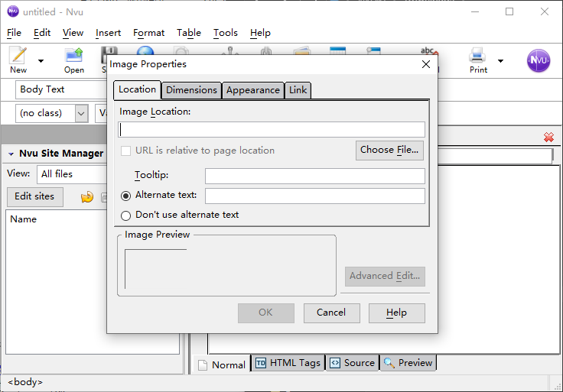Click the orange refresh icon in Site Manager

tap(87, 196)
